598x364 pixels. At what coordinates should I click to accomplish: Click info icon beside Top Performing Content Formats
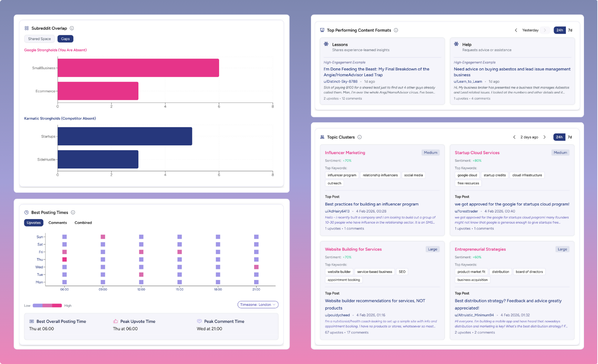pos(396,30)
